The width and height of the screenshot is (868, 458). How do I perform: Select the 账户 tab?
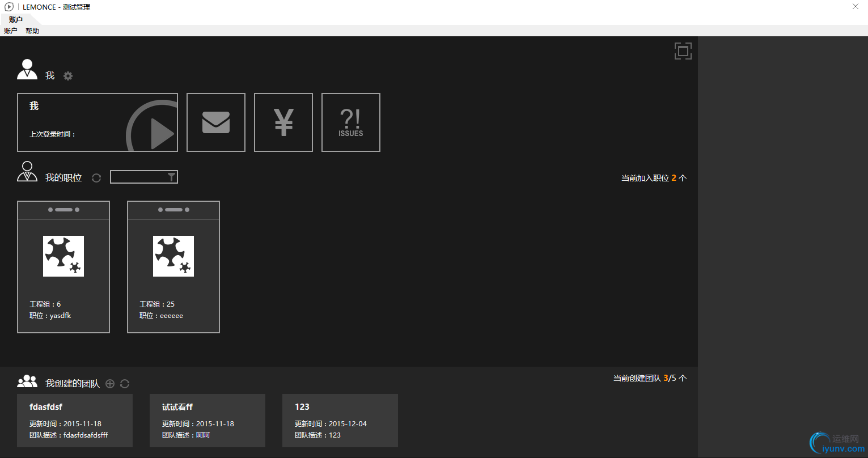click(x=16, y=19)
